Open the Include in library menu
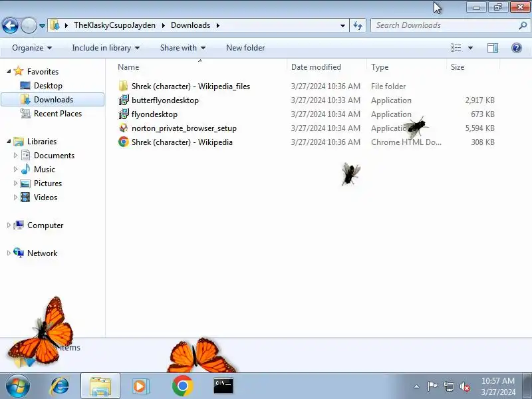Screen dimensions: 532x399 106,48
